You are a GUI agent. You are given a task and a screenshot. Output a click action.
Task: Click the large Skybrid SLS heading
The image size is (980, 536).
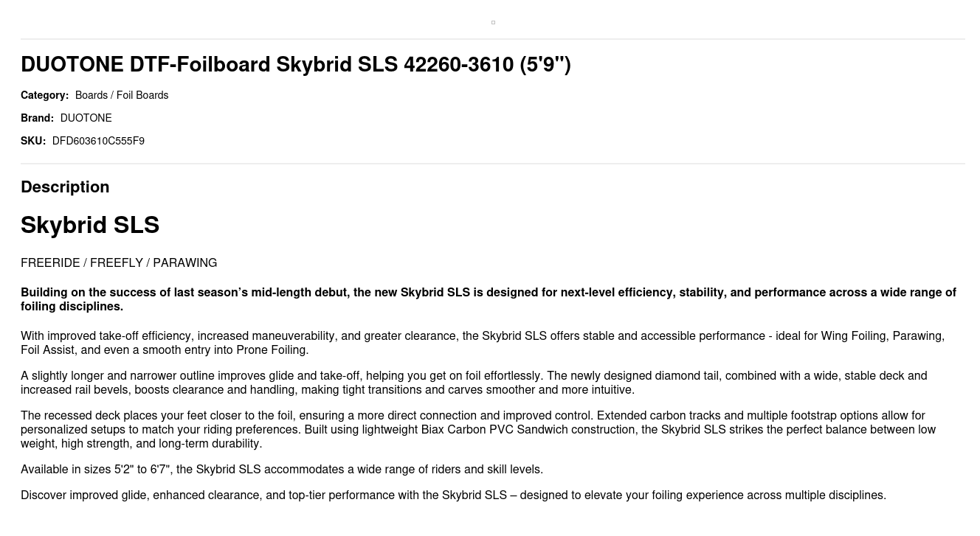pos(90,225)
